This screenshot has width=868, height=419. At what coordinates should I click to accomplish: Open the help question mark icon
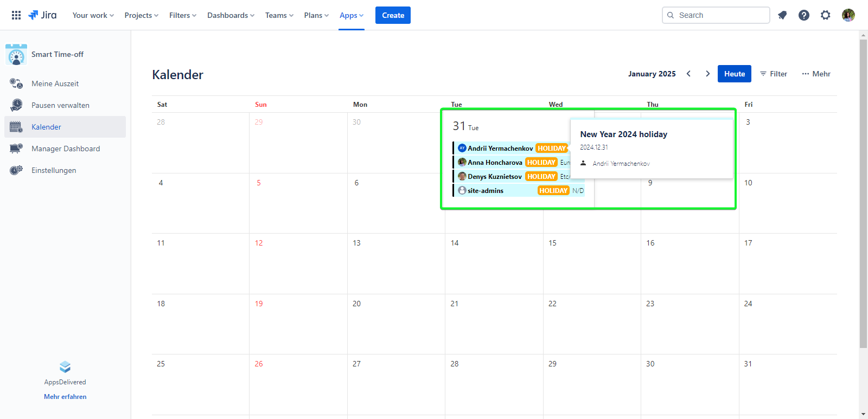(x=804, y=15)
